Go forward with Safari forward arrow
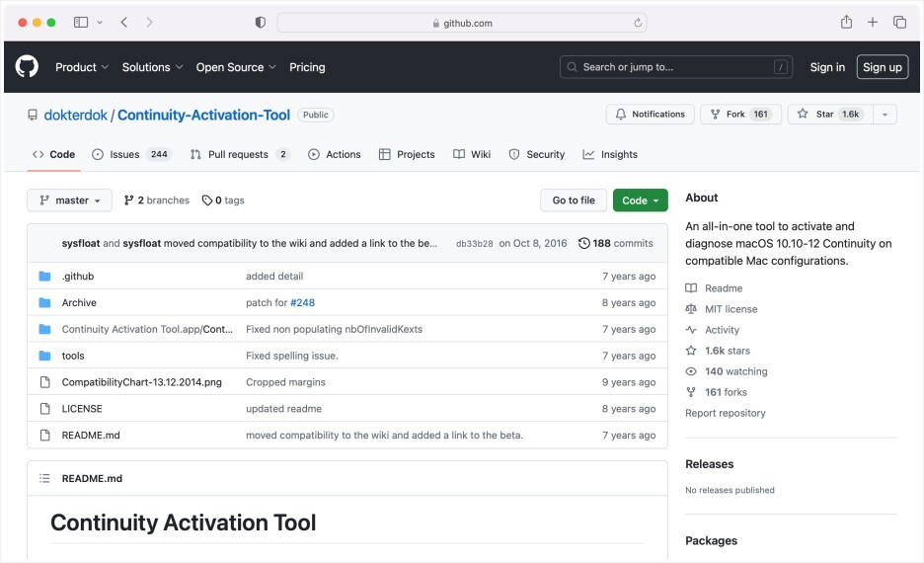This screenshot has width=924, height=563. tap(149, 23)
